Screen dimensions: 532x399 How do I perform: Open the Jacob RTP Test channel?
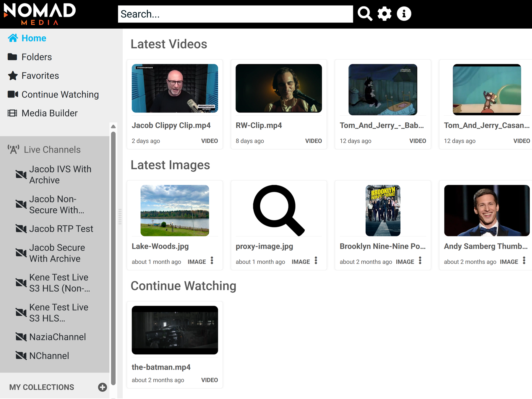[x=61, y=229]
